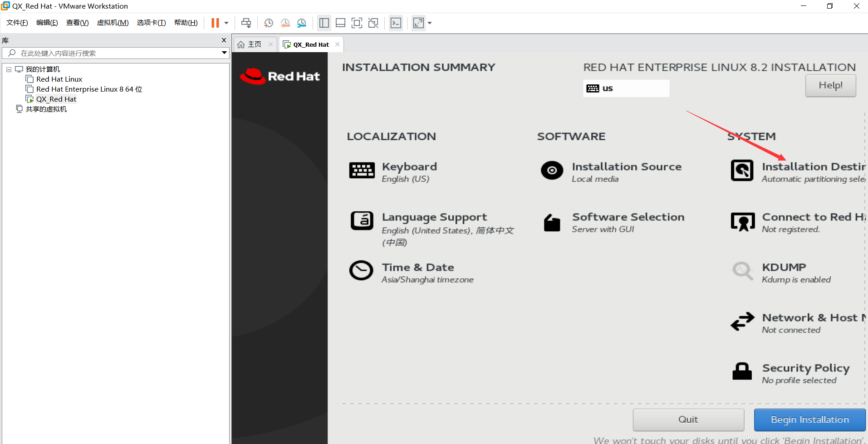Open the dropdown arrow next to the pause button

[x=226, y=23]
